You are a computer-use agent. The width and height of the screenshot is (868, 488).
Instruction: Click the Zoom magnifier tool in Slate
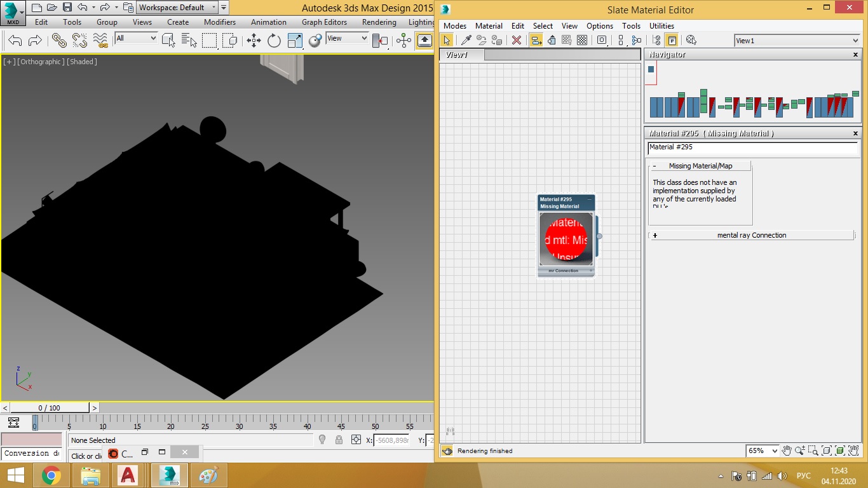coord(800,451)
